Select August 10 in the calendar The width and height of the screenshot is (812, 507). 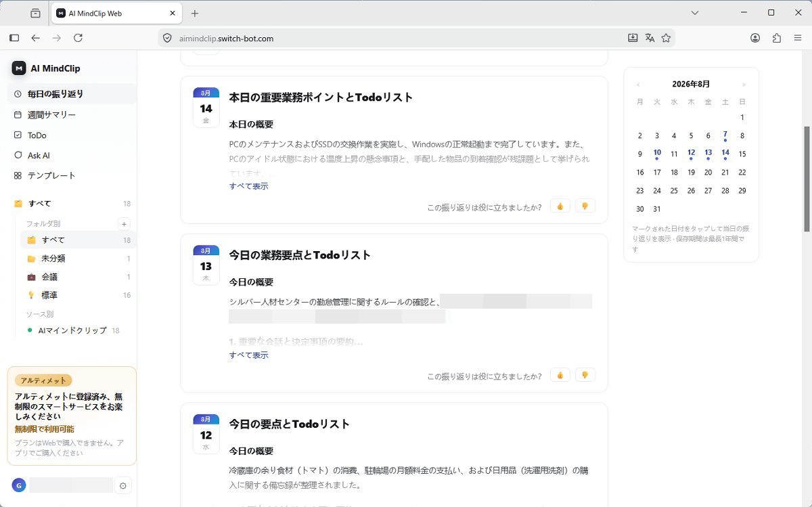(x=657, y=154)
